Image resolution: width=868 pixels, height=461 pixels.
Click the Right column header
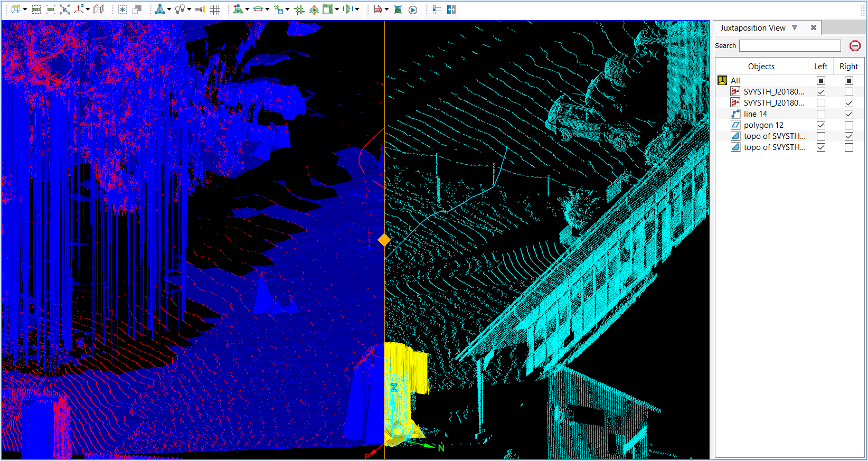pyautogui.click(x=848, y=67)
